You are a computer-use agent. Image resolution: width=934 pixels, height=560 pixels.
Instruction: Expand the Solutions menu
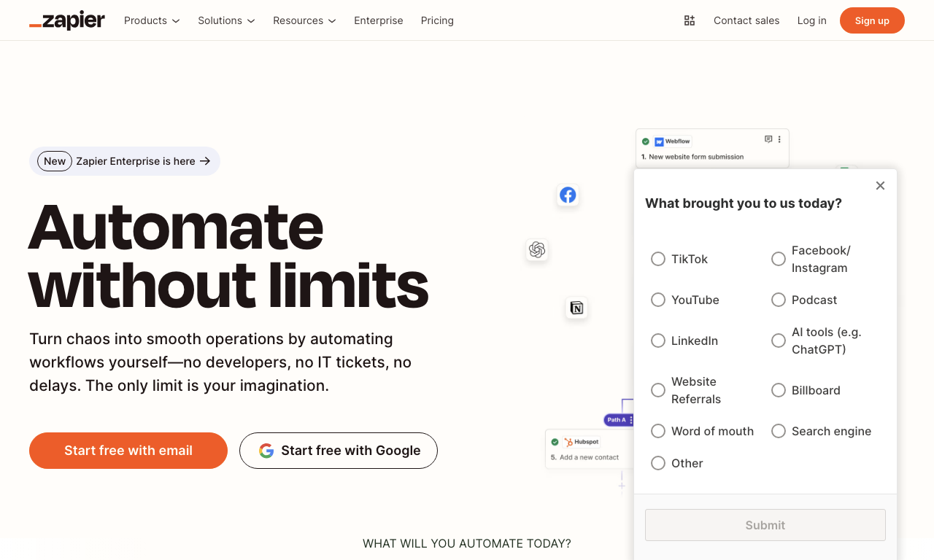click(226, 20)
